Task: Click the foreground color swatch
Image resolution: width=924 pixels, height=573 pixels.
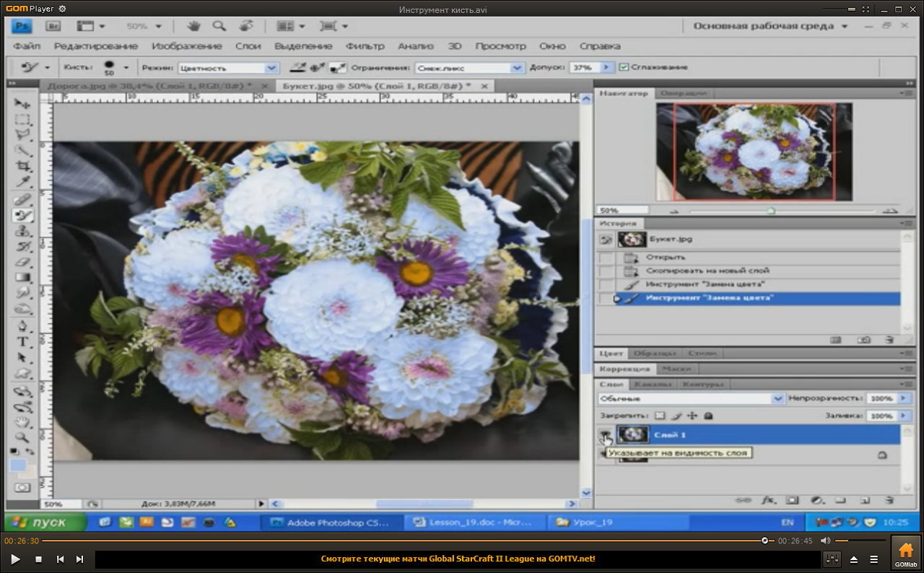Action: click(18, 465)
